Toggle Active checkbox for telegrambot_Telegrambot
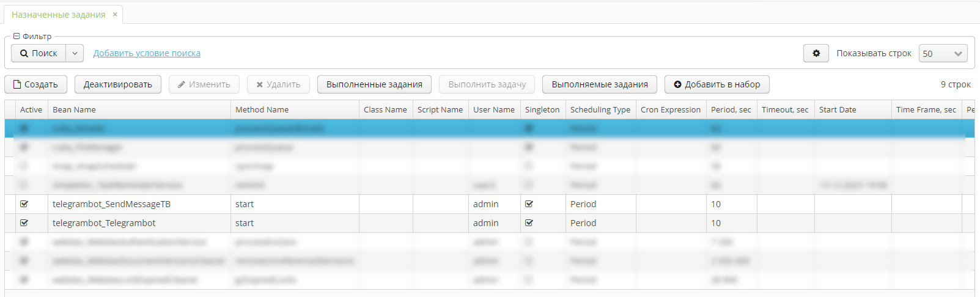This screenshot has height=297, width=980. point(24,223)
